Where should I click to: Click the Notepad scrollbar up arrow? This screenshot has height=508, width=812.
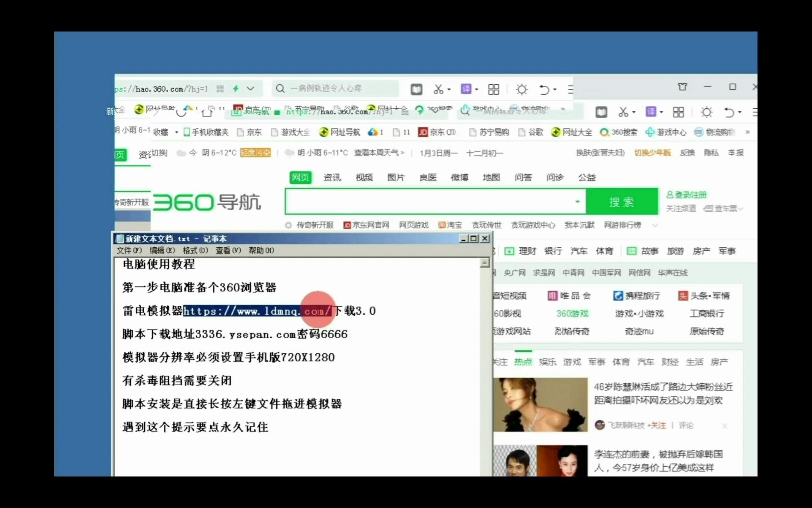[485, 263]
